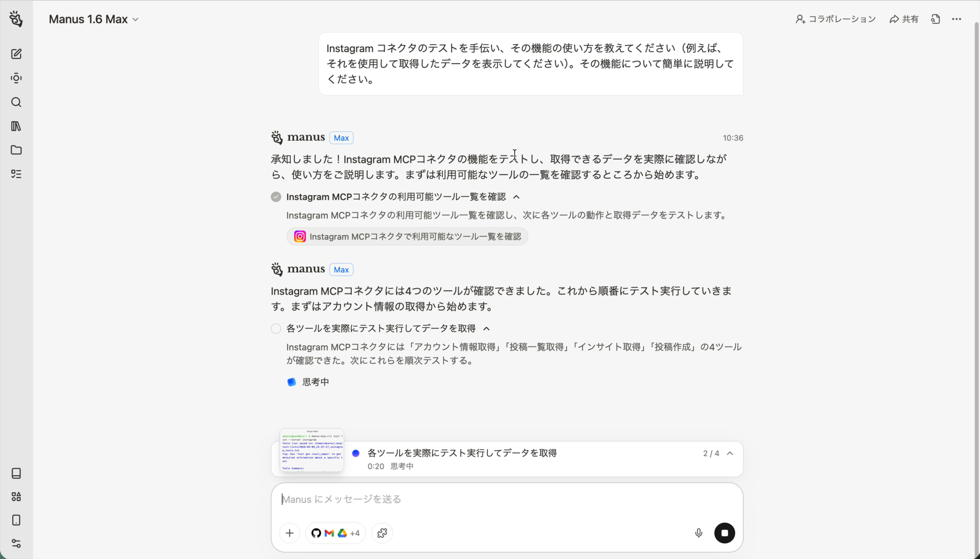980x559 pixels.
Task: Open session history icon in top bar
Action: click(x=936, y=19)
